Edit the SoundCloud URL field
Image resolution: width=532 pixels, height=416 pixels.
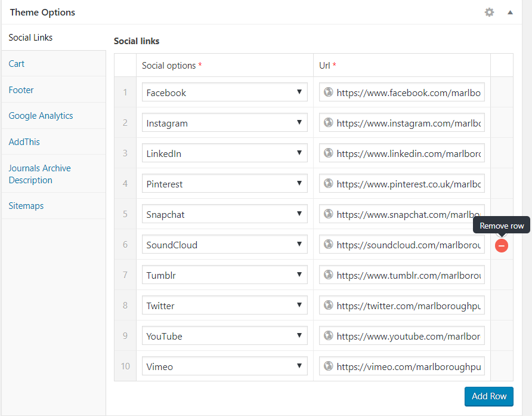(x=402, y=244)
